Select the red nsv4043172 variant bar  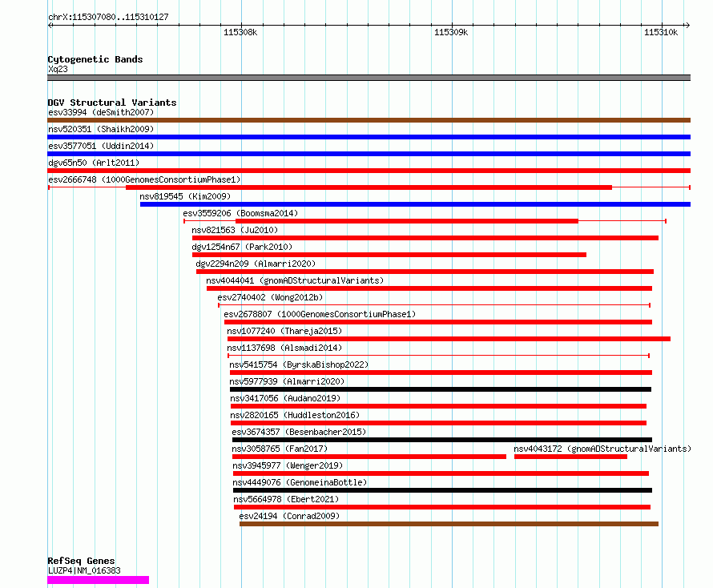(x=570, y=457)
